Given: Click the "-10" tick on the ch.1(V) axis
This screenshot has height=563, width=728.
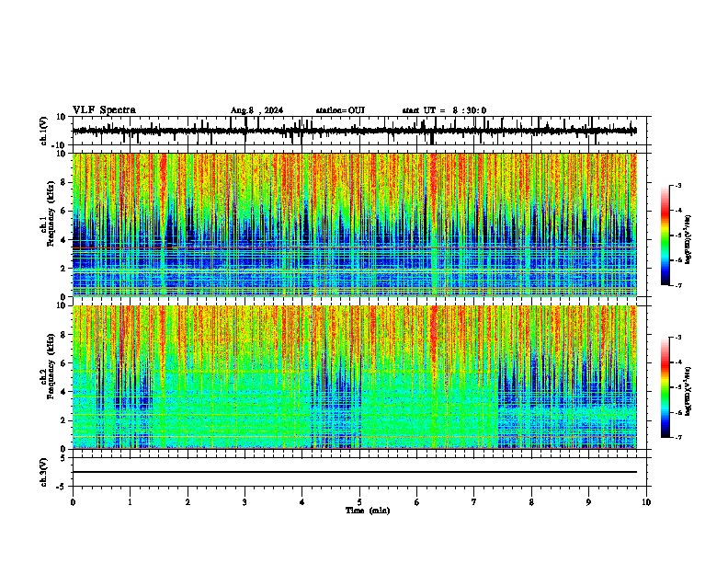Looking at the screenshot, I should click(x=59, y=145).
